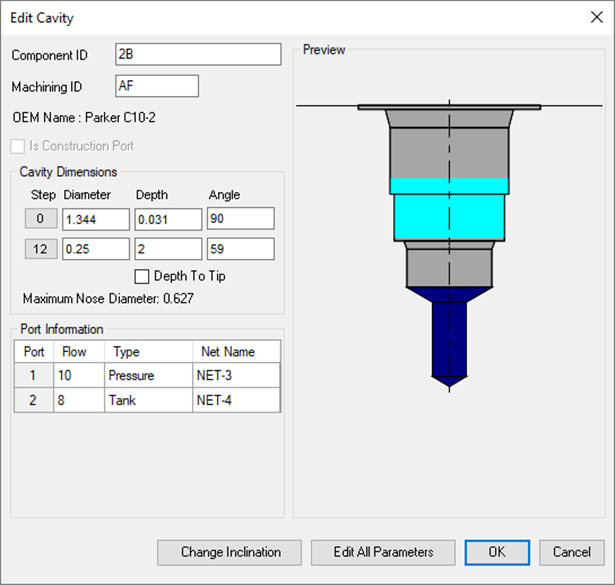Select the NET-3 net name cell
615x585 pixels.
236,375
